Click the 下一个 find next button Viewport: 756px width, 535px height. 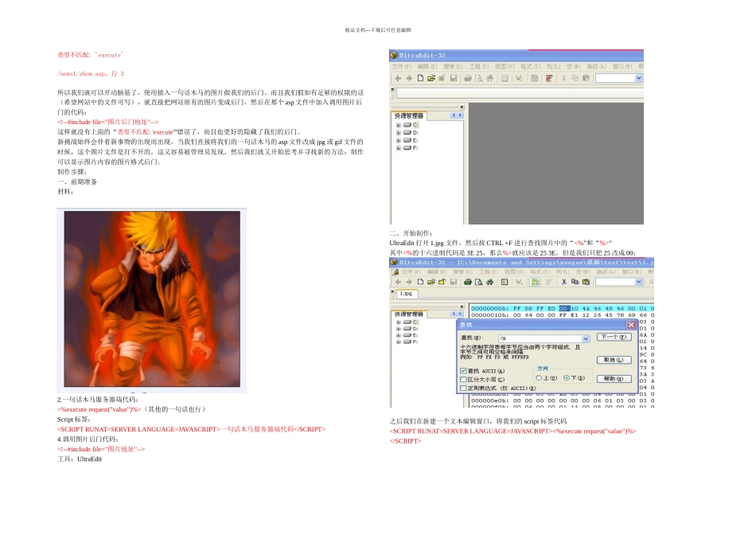[614, 337]
